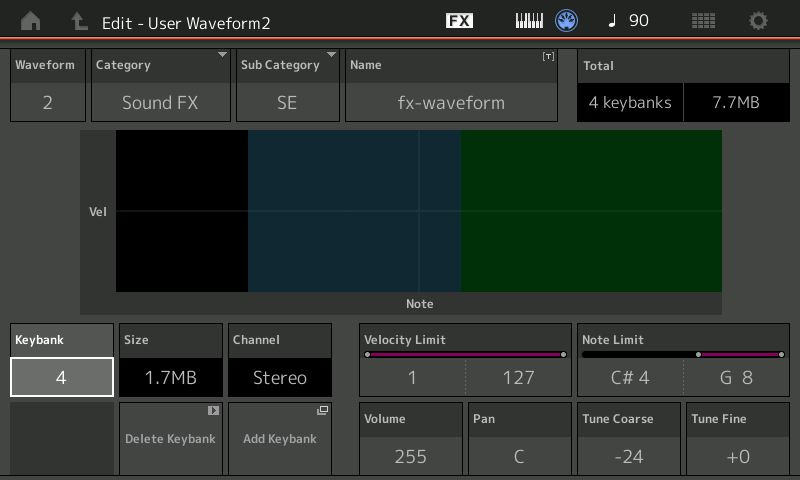Click the Velocity Limit range slider
The height and width of the screenshot is (480, 800).
(465, 354)
